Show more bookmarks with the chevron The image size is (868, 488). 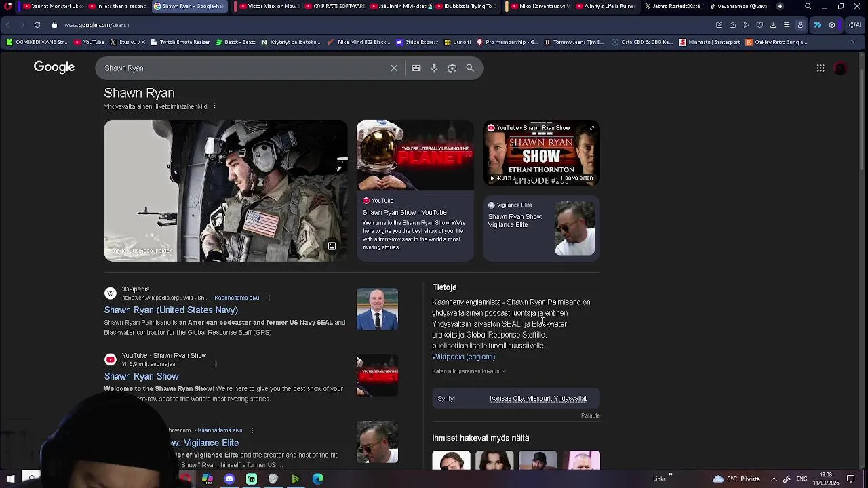point(852,42)
